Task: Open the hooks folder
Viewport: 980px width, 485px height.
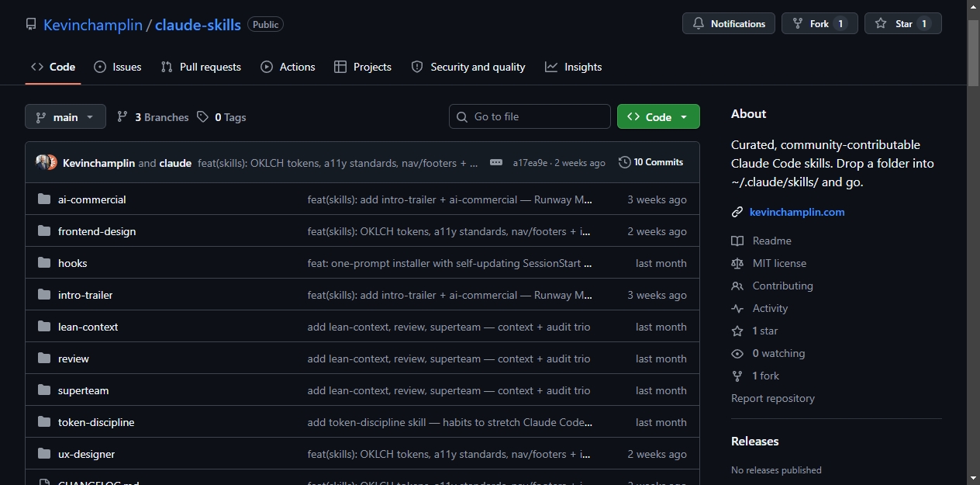Action: point(72,263)
